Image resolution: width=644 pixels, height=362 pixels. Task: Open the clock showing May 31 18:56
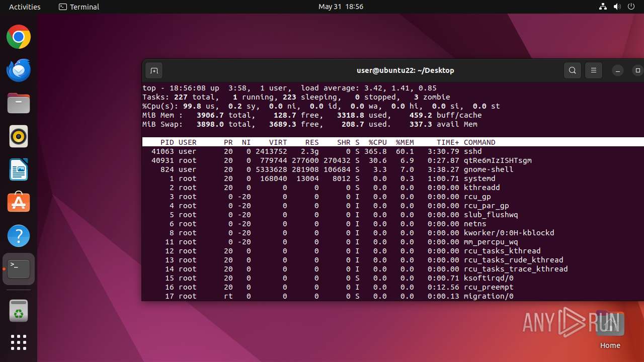341,7
